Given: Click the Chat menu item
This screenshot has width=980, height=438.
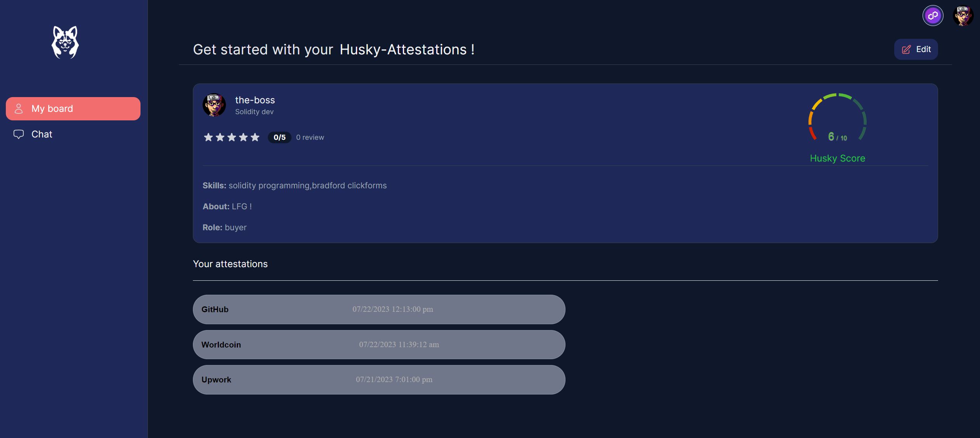Looking at the screenshot, I should click(x=42, y=134).
